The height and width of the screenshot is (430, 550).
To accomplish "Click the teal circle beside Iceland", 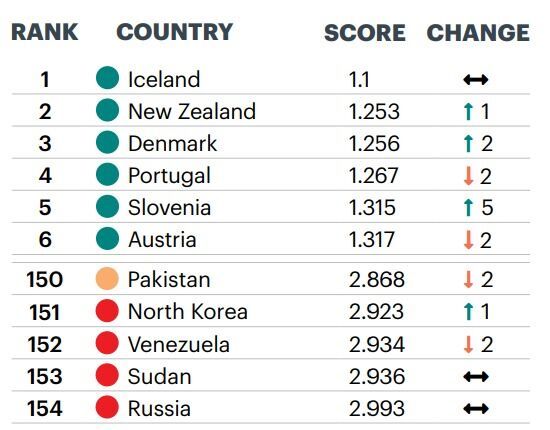I will [x=107, y=78].
